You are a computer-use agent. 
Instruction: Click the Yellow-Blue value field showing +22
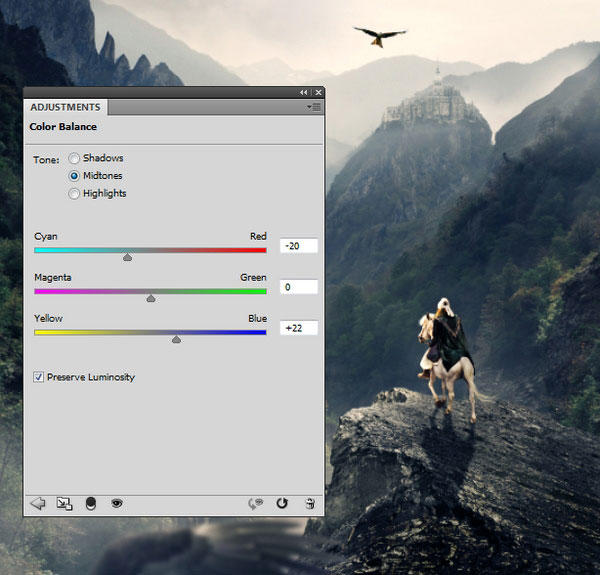coord(298,328)
